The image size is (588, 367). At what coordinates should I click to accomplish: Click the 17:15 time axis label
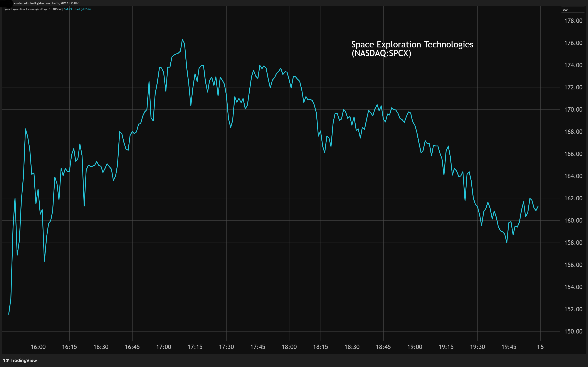click(195, 347)
